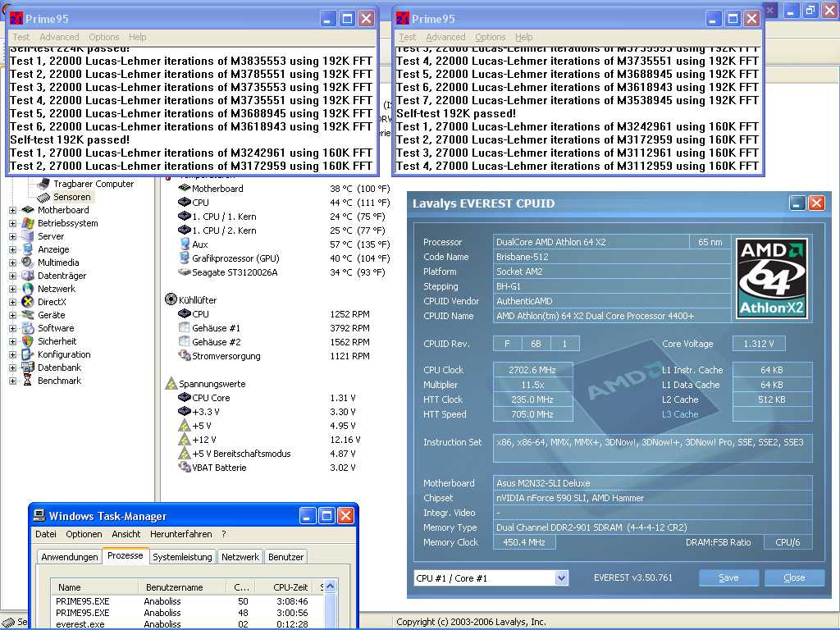Click the Datenträger icon in the tree
Viewport: 840px width, 630px height.
(27, 276)
